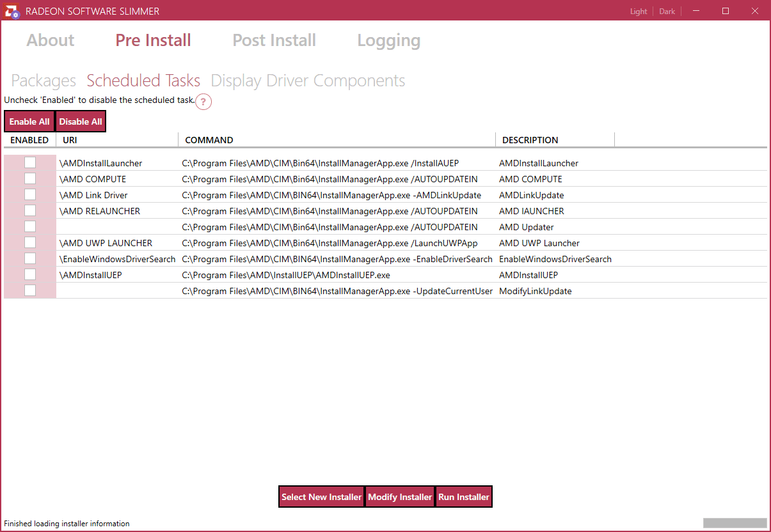
Task: Toggle Enabled checkbox for \AMDInstallLauncher
Action: click(x=30, y=162)
